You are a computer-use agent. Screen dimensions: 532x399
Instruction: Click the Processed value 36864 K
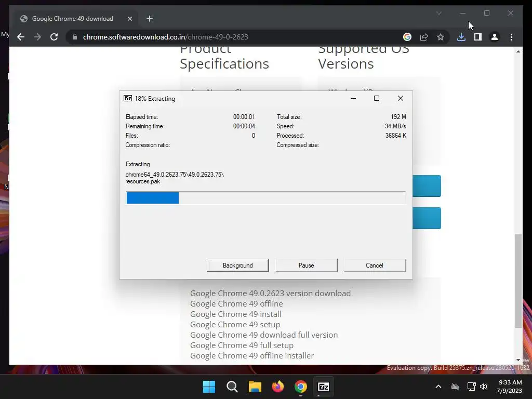(395, 136)
